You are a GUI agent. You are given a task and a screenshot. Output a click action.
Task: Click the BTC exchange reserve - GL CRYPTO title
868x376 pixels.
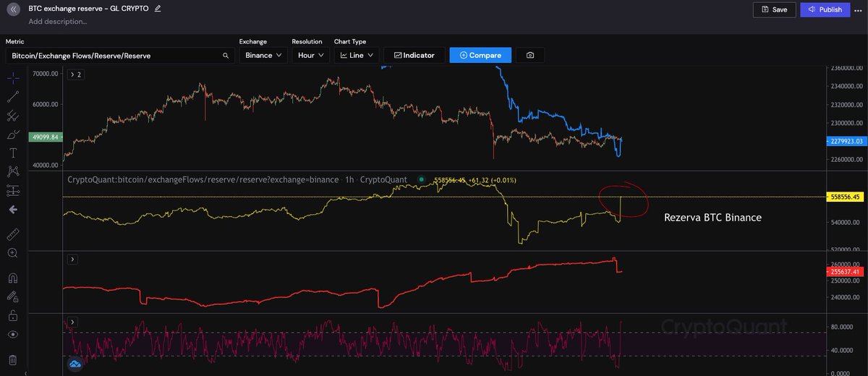coord(89,9)
